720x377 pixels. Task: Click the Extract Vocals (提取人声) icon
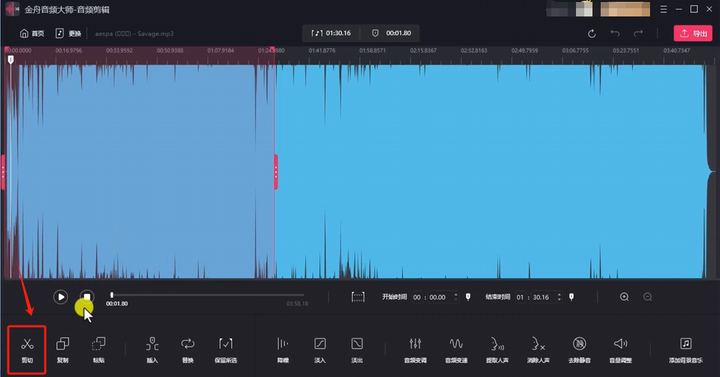tap(497, 343)
